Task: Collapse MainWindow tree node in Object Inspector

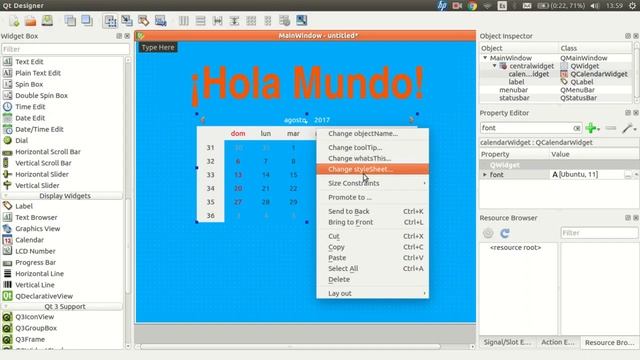Action: (485, 58)
